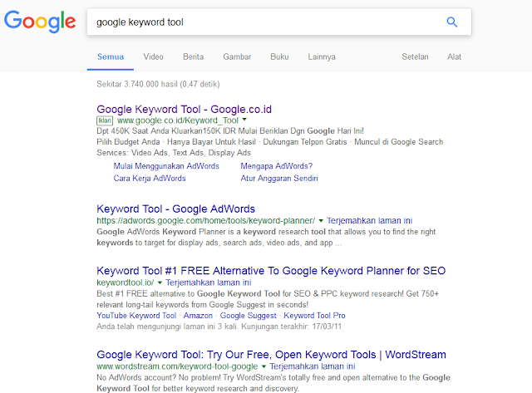Screen dimensions: 532x393
Task: Expand the Lainnya menu
Action: 321,56
